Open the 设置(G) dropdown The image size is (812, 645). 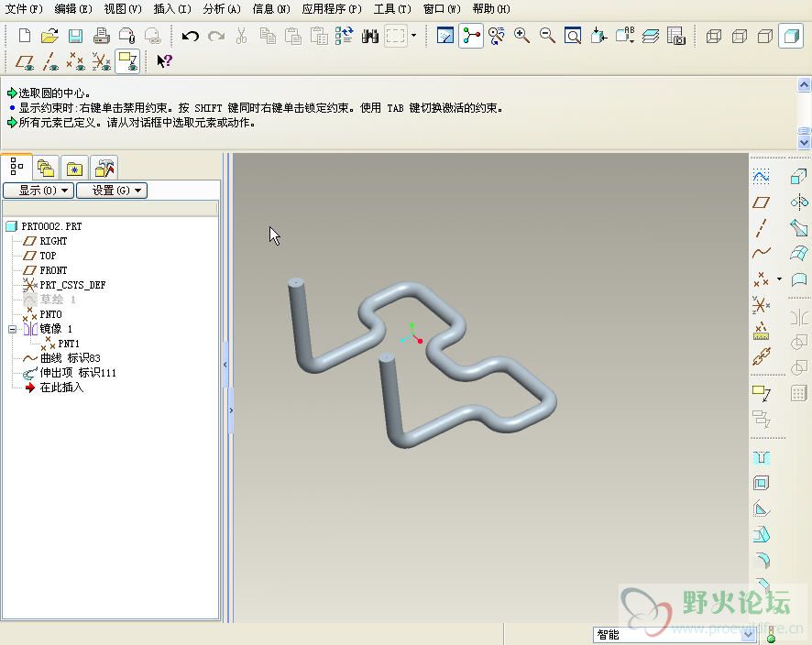pyautogui.click(x=112, y=191)
